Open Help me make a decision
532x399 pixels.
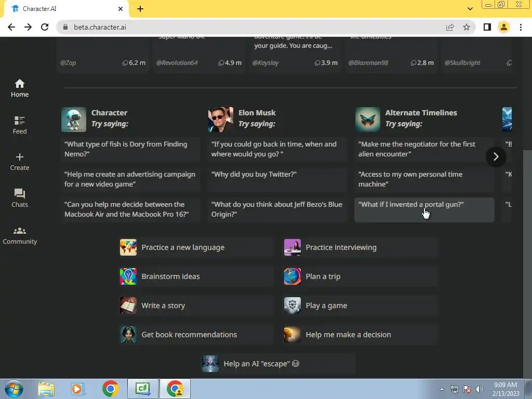361,335
